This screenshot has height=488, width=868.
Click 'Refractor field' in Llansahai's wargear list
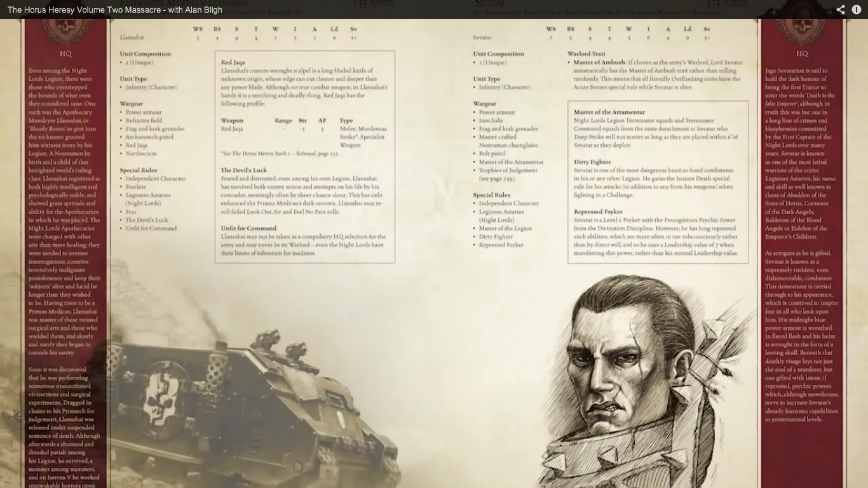tap(144, 120)
